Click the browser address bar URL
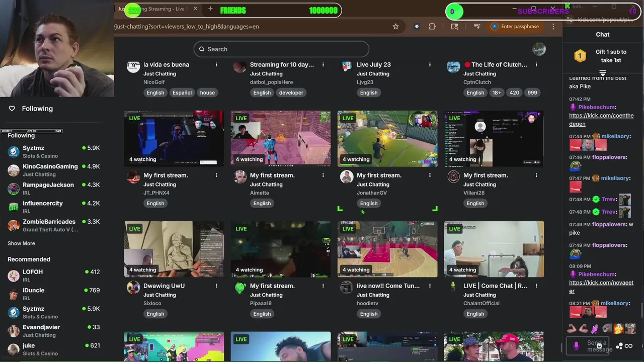Screen dimensions: 644x362 (x=187, y=26)
